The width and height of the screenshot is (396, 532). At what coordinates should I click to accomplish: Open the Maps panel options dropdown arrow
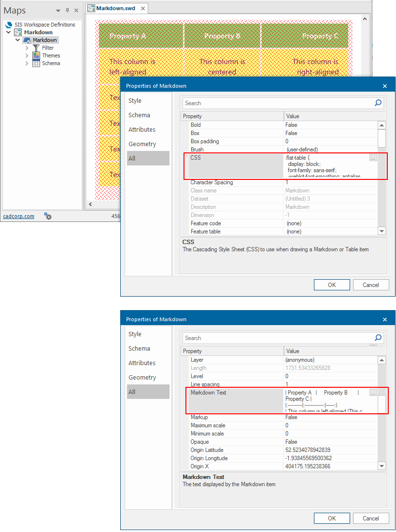58,10
